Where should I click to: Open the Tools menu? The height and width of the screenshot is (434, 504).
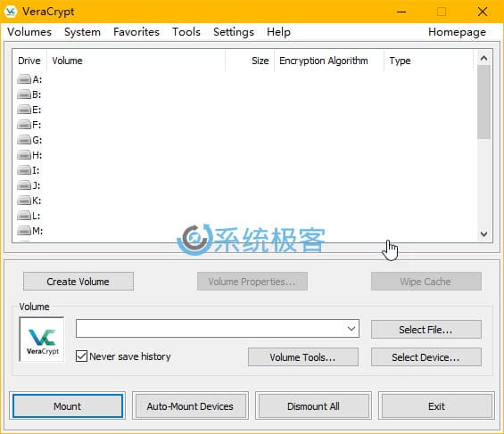tap(186, 32)
